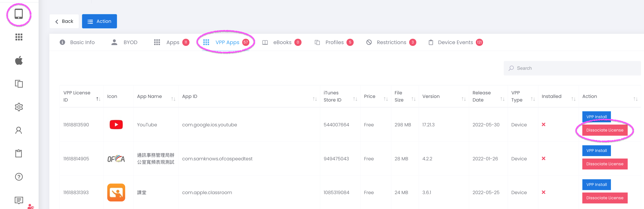The image size is (644, 209).
Task: Open settings gear in sidebar
Action: coord(19,107)
